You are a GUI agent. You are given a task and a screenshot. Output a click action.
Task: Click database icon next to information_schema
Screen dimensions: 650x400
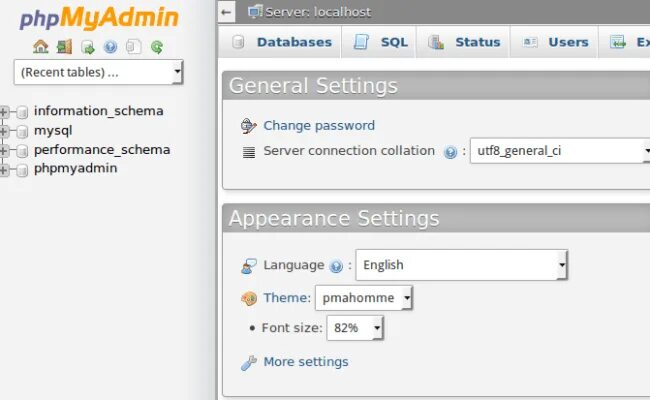(22, 112)
